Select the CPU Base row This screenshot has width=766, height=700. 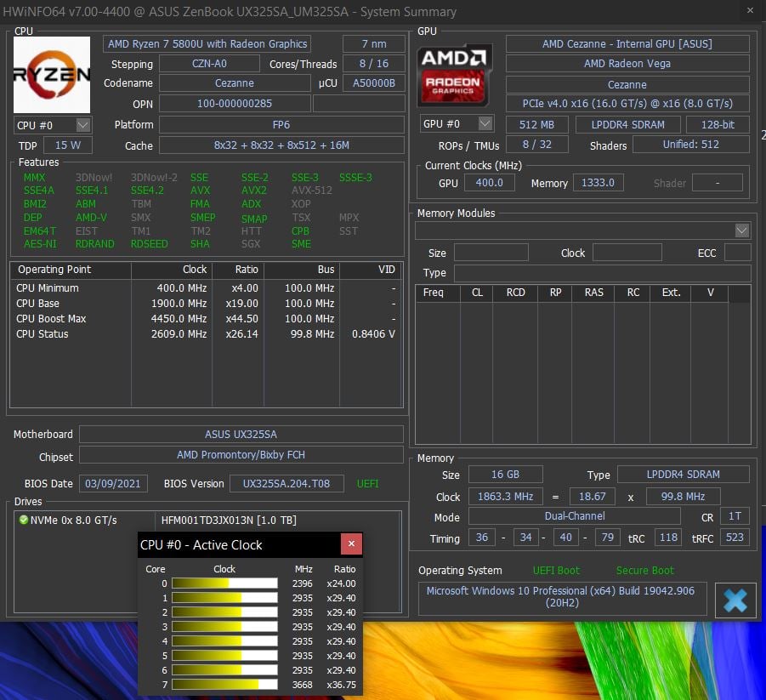point(206,304)
